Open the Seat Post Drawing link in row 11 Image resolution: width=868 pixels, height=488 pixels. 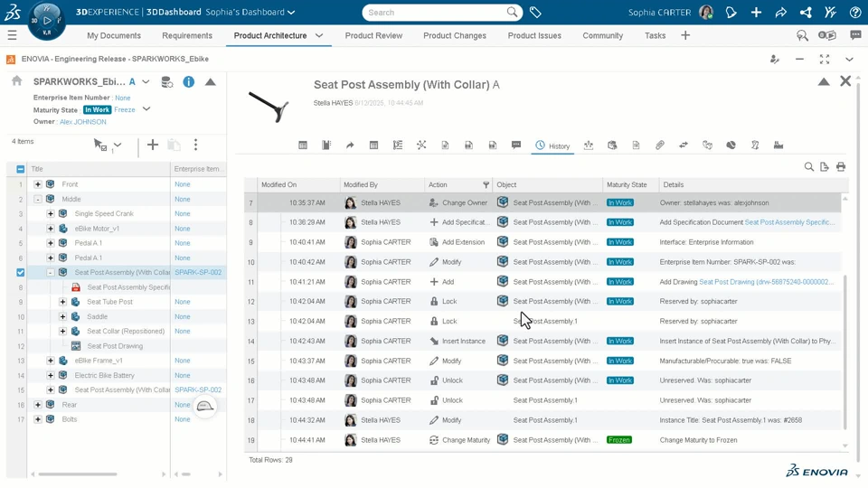(x=766, y=282)
